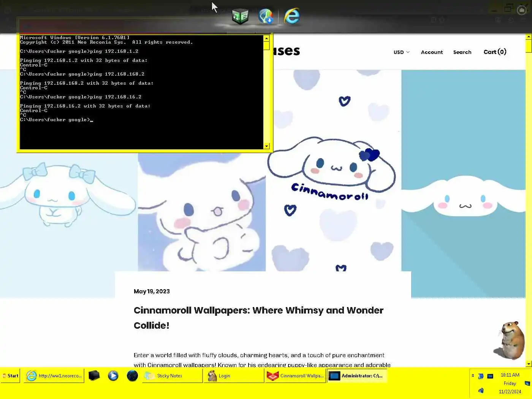Click the browser page scrollbar up arrow
The width and height of the screenshot is (532, 399).
[529, 37]
